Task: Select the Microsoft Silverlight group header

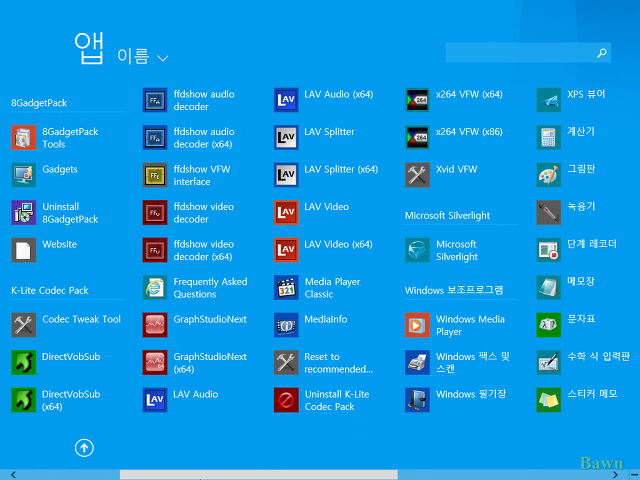Action: click(x=447, y=216)
